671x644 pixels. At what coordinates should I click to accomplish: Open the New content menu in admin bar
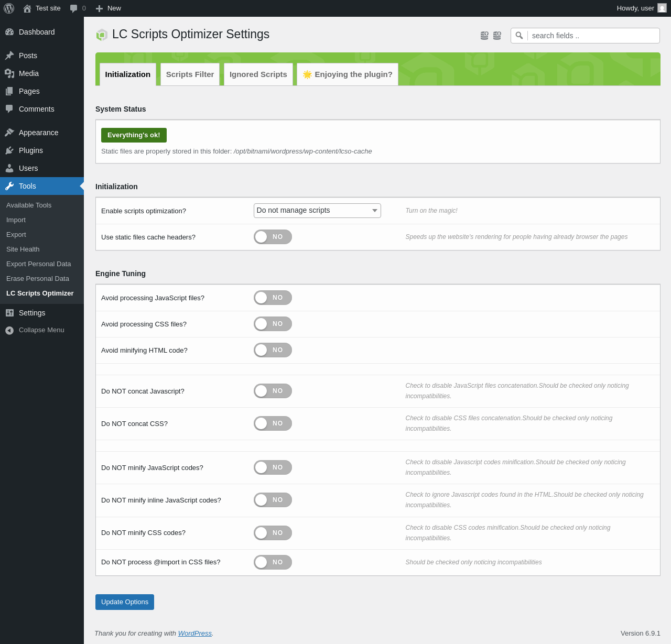[109, 8]
